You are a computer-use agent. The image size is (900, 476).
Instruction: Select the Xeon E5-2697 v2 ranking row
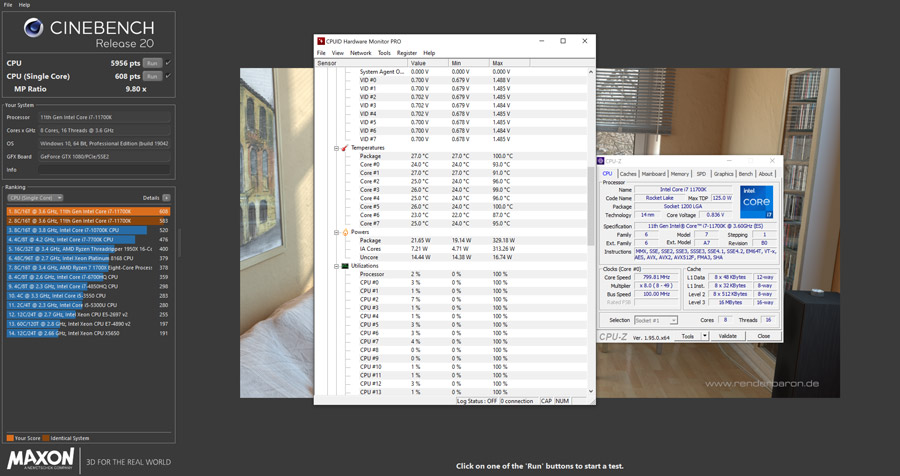88,314
